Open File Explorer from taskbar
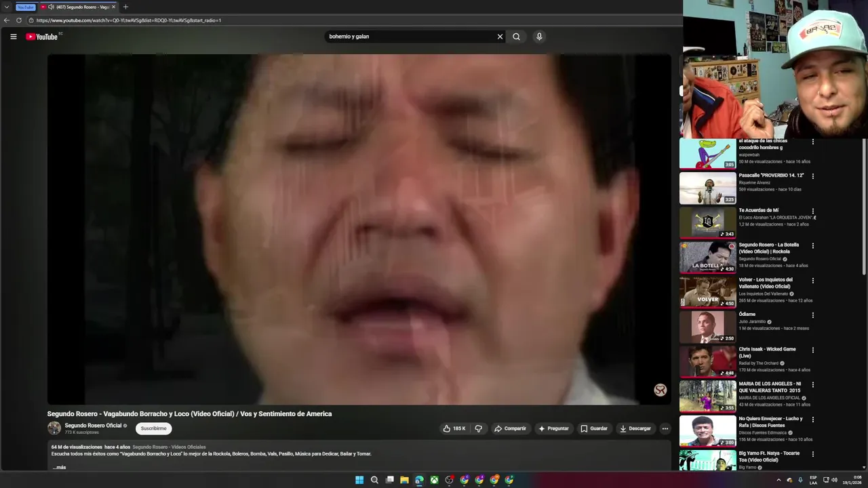 (404, 480)
